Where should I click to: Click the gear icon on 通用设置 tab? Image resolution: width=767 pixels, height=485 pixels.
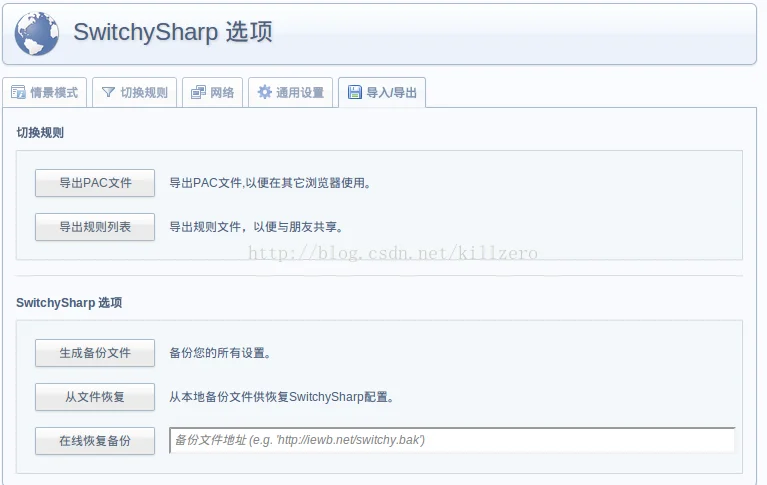(x=264, y=92)
